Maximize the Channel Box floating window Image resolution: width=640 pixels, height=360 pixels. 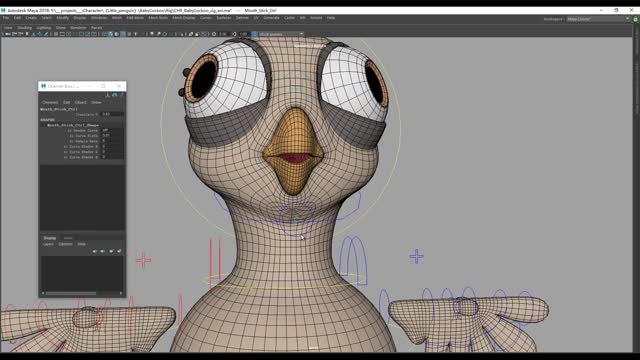tap(103, 86)
